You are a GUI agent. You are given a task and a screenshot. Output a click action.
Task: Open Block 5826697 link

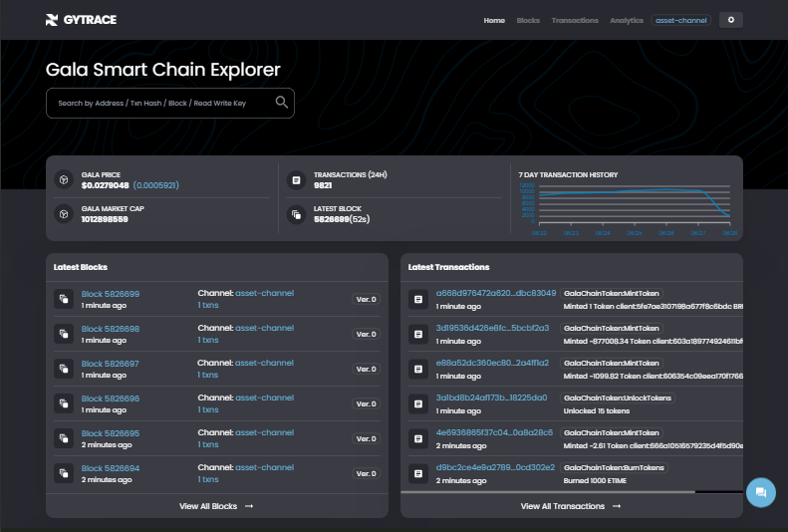[x=110, y=364]
